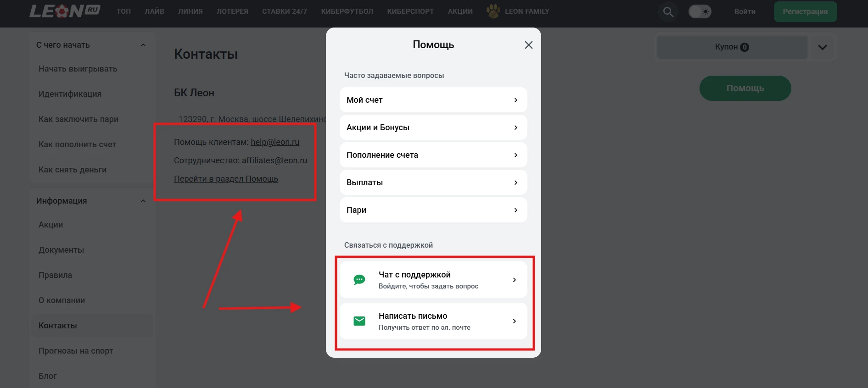The width and height of the screenshot is (868, 388).
Task: Select 'Идентификация' in sidebar
Action: tap(70, 94)
